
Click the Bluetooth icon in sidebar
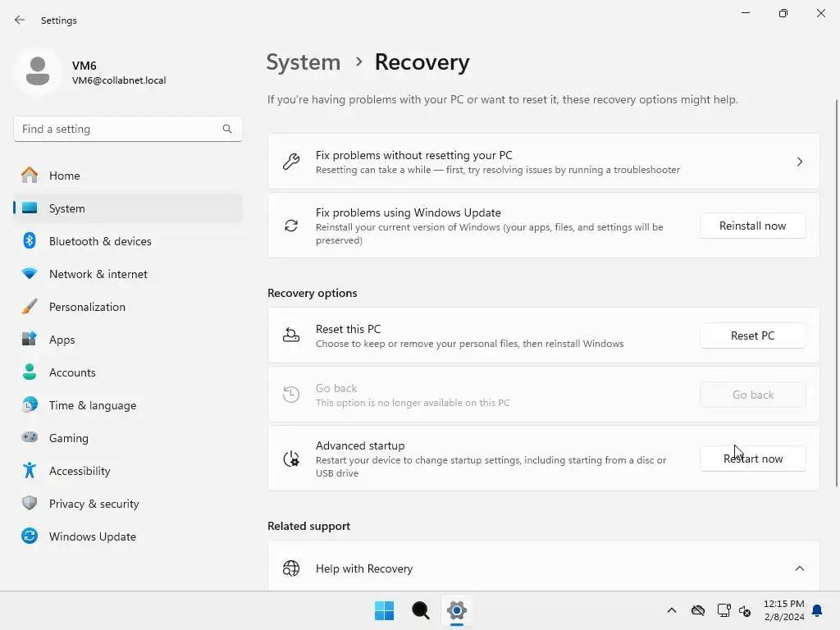(30, 240)
